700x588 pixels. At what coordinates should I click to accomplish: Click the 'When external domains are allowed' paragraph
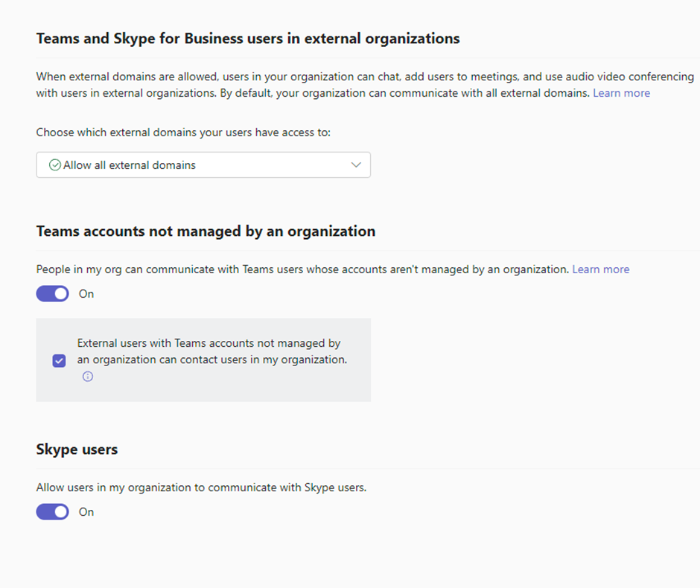click(365, 85)
